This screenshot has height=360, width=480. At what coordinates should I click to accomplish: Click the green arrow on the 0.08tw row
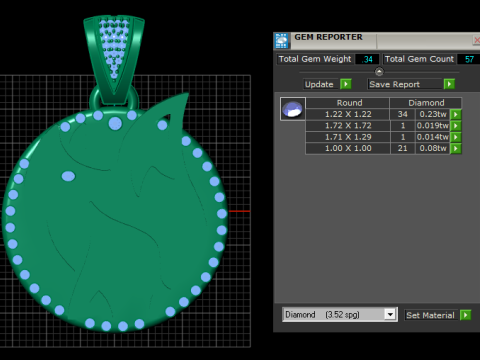tap(455, 148)
